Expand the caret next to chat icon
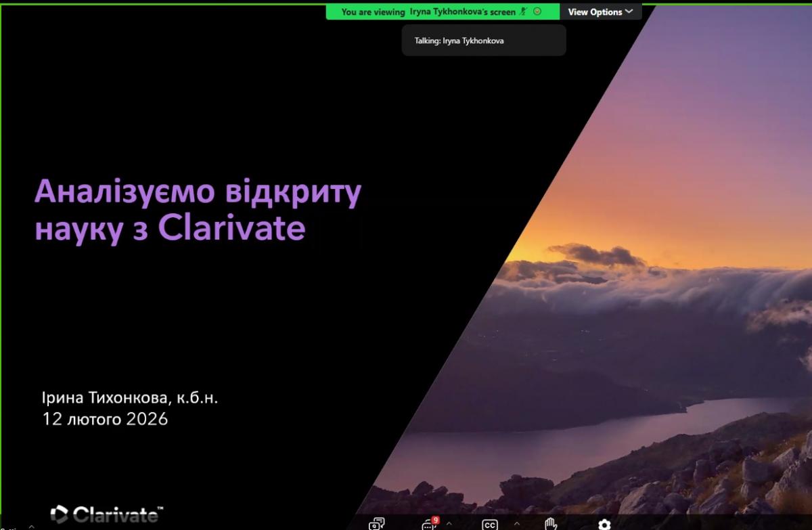Screen dimensions: 812x530 coord(449,524)
